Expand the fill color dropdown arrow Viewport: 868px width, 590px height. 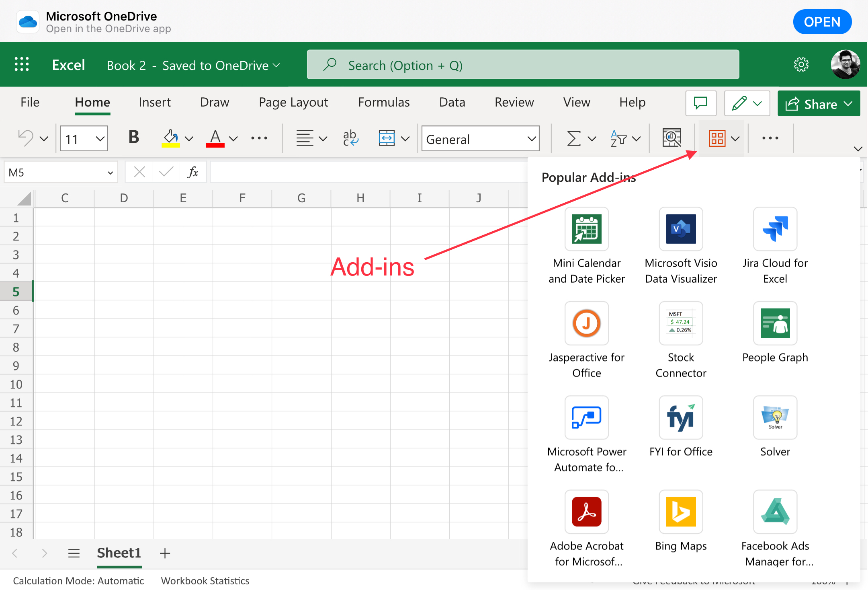pyautogui.click(x=189, y=139)
